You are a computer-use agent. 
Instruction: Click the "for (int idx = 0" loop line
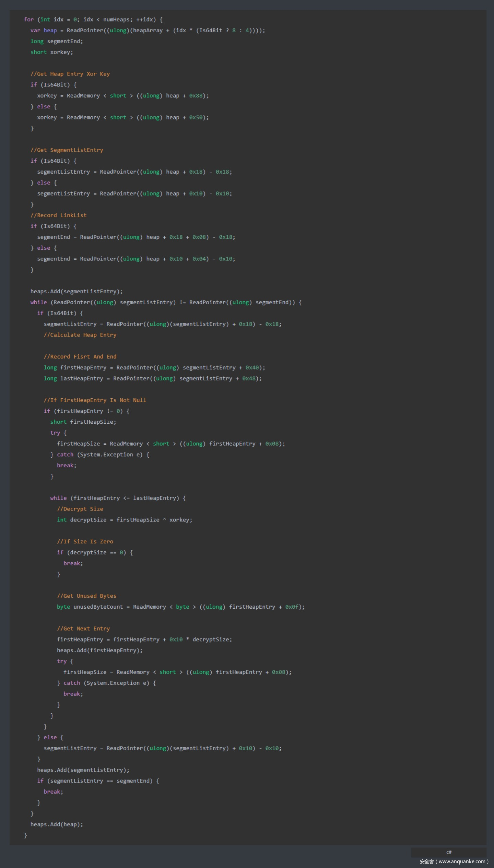[93, 20]
